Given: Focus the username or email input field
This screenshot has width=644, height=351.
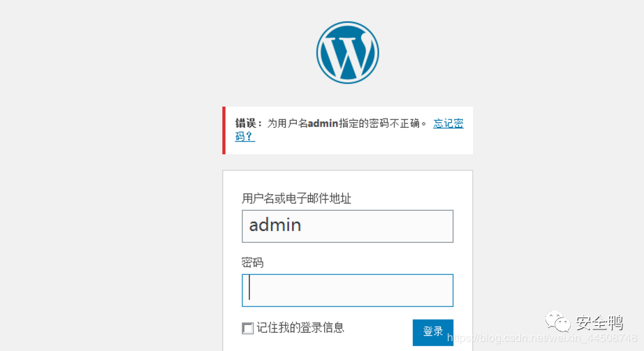Looking at the screenshot, I should (x=347, y=226).
